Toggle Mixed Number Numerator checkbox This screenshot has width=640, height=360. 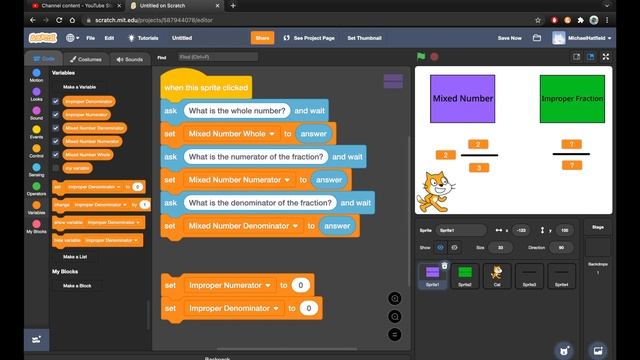tap(56, 141)
